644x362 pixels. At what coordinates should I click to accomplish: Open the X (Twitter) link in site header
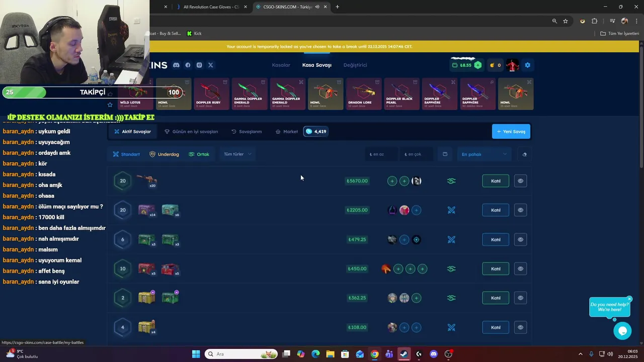pyautogui.click(x=211, y=65)
